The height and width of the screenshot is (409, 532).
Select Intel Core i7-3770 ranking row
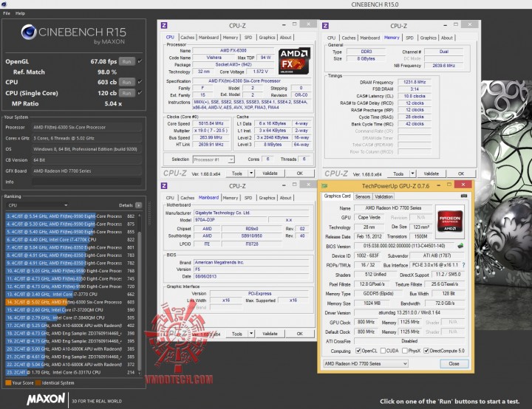[71, 294]
